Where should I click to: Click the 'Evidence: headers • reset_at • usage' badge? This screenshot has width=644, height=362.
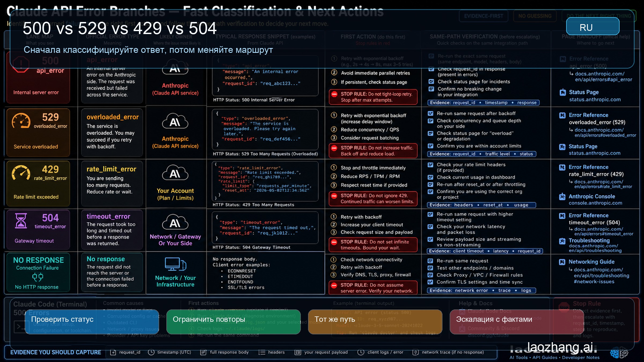pyautogui.click(x=481, y=205)
